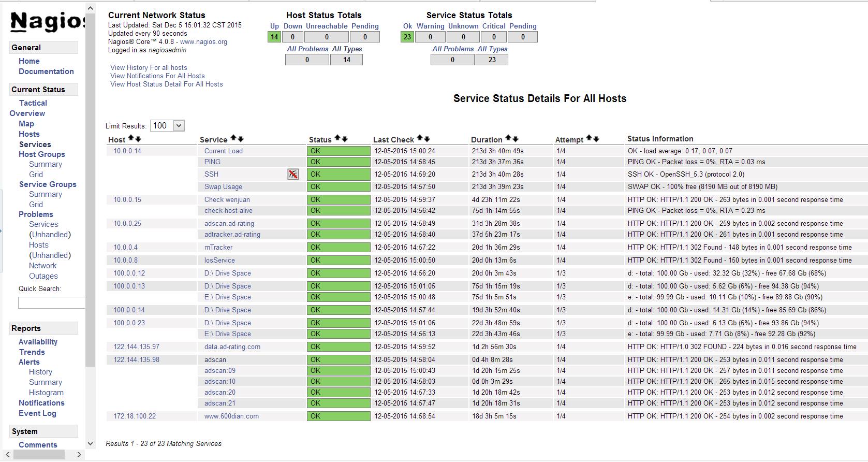Open the Limit Results dropdown
Viewport: 868px width, 462px height.
tap(167, 126)
